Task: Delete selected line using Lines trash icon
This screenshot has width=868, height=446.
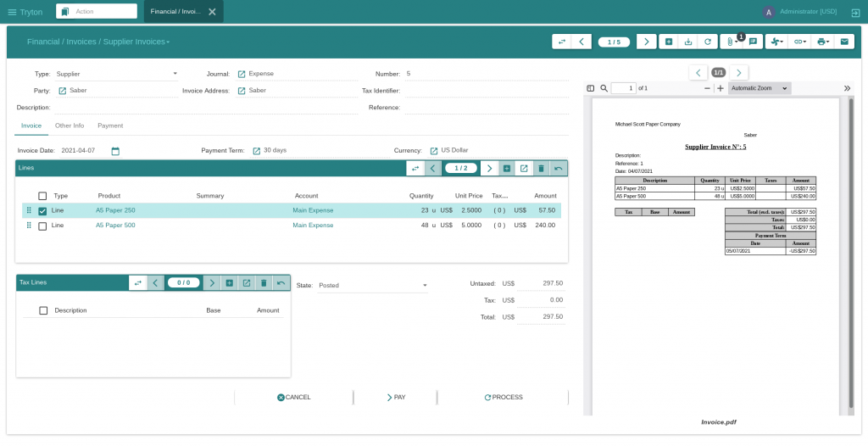Action: pyautogui.click(x=541, y=169)
